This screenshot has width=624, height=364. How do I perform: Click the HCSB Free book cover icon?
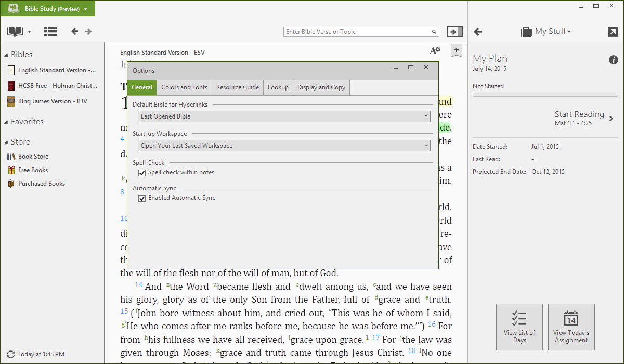[11, 86]
